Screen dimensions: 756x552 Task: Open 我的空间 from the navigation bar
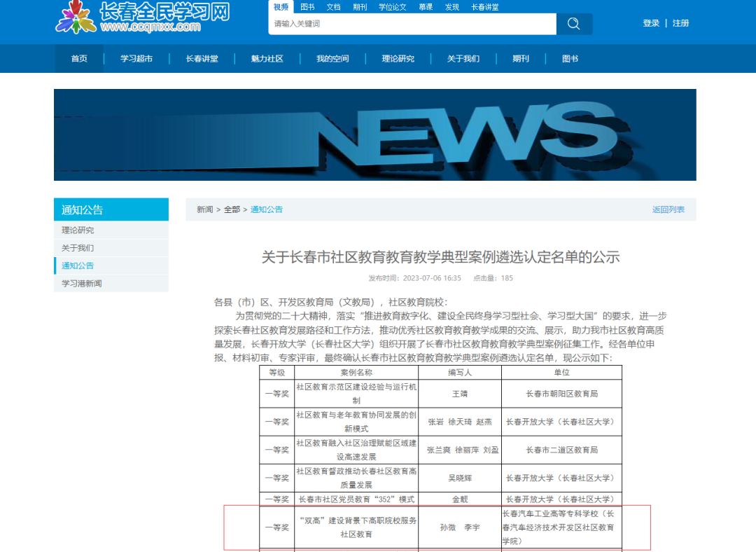coord(331,58)
